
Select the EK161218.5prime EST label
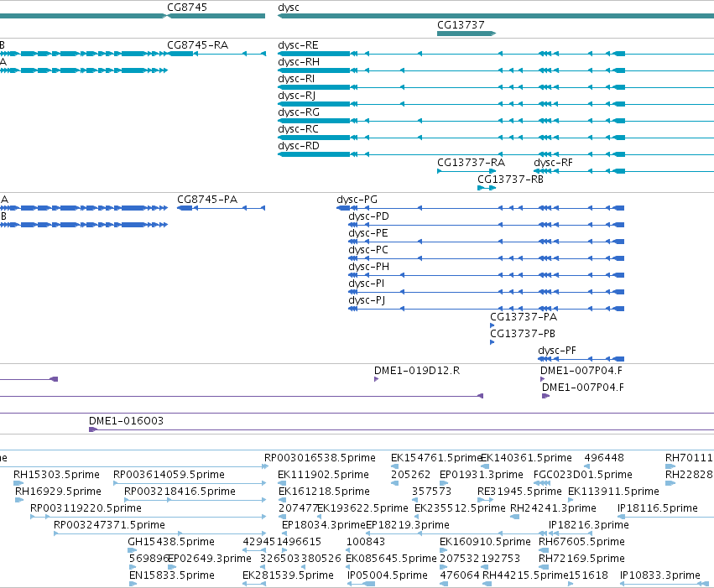[324, 492]
